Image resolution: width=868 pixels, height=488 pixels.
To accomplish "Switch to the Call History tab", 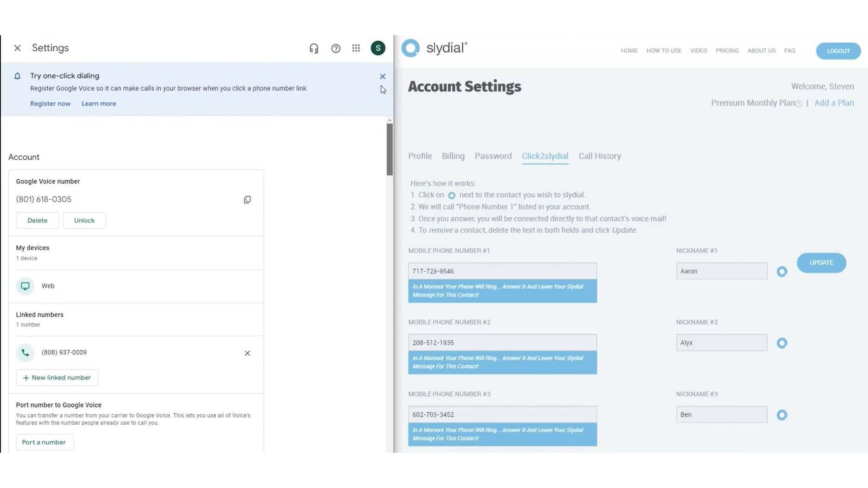I will pos(599,156).
